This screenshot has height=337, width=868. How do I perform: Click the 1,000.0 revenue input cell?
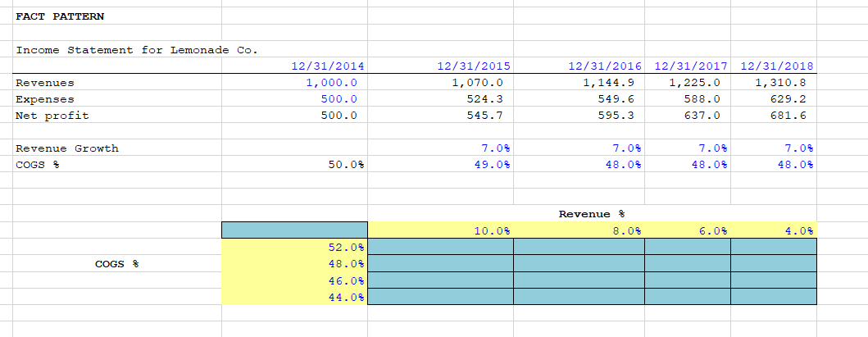coord(294,83)
